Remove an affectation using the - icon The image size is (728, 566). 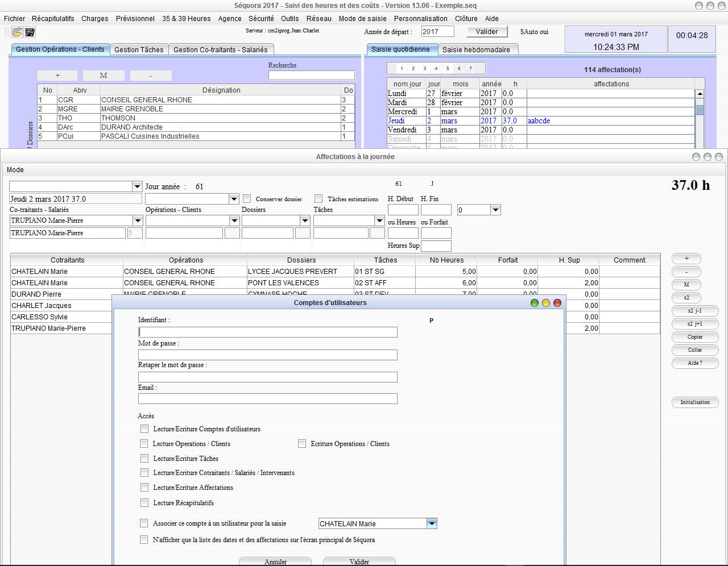686,271
